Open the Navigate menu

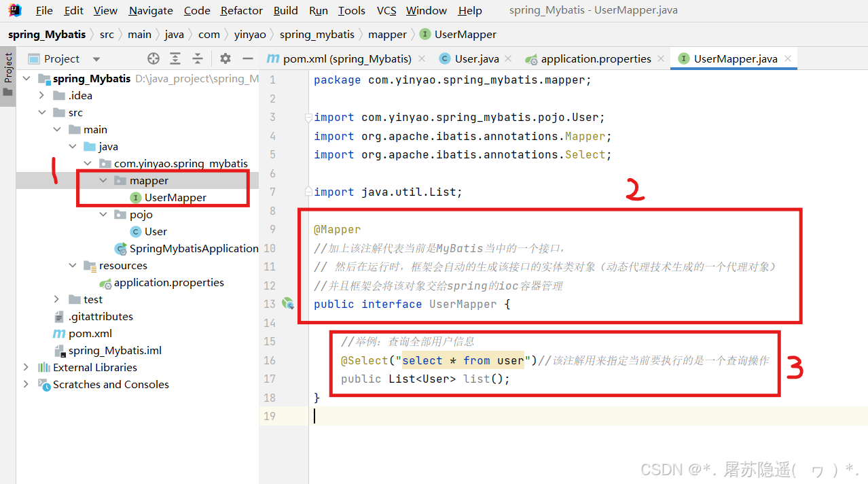[151, 10]
